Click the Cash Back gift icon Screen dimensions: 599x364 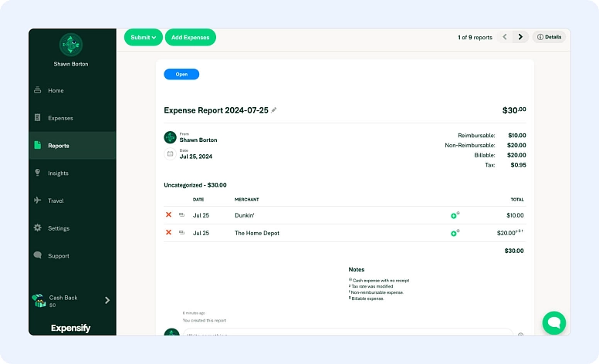38,301
